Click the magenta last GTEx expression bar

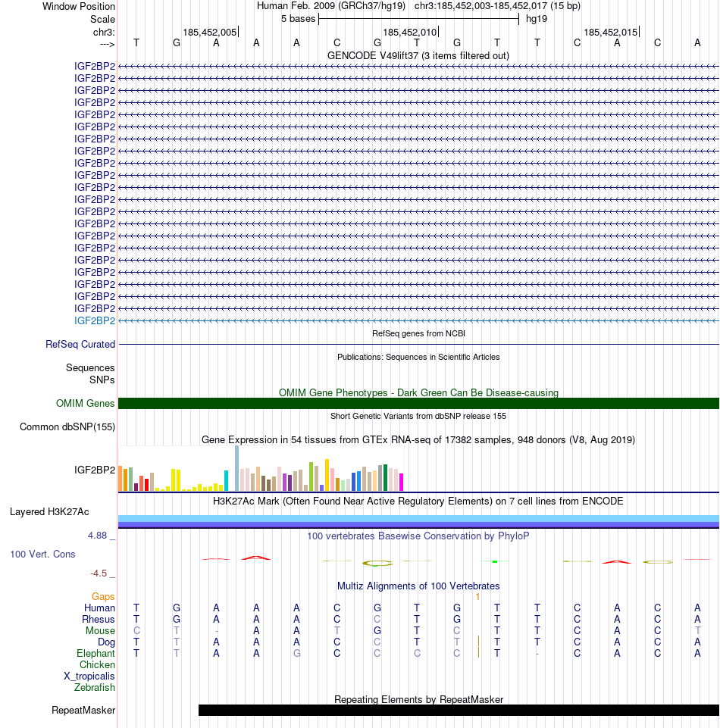point(402,482)
